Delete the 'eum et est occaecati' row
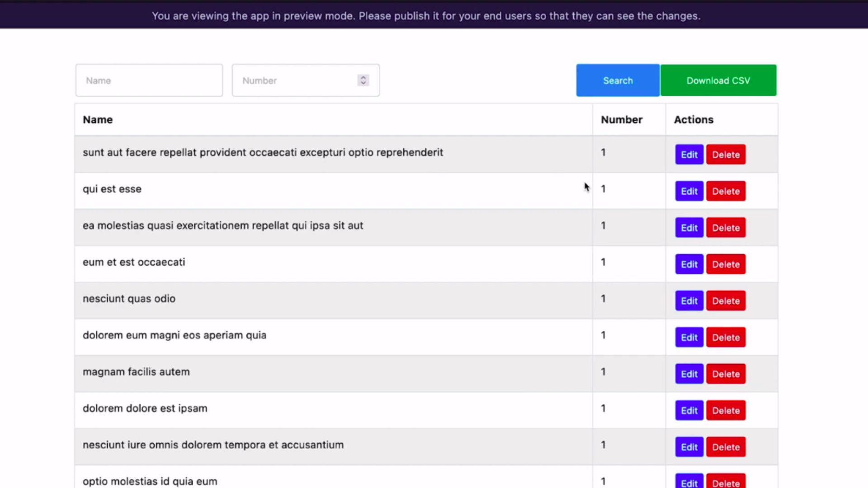Screen dimensions: 868x488 (726, 264)
